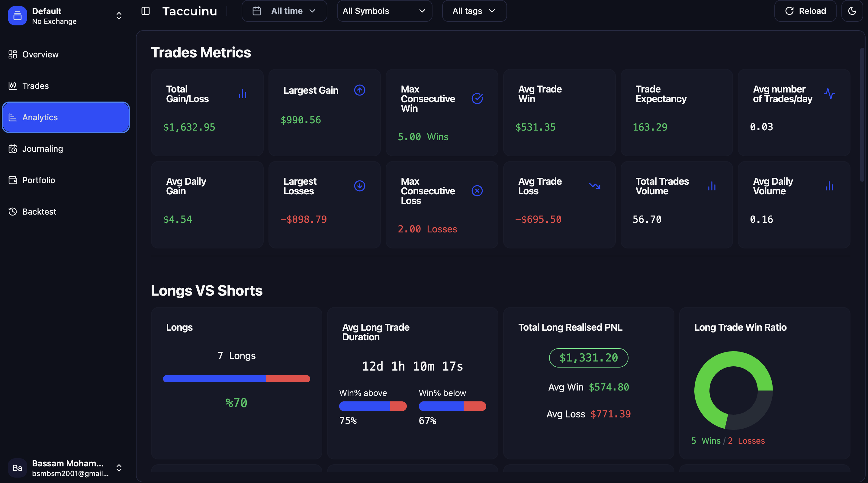This screenshot has height=483, width=868.
Task: Click the Largest Gain up-arrow icon
Action: click(359, 90)
